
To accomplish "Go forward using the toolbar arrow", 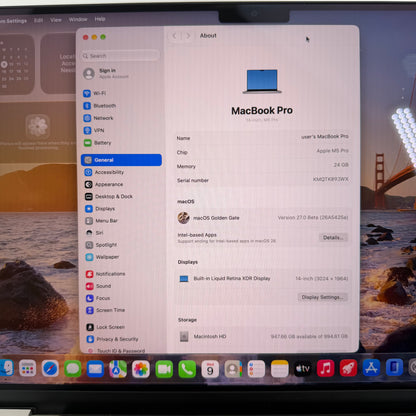I will (x=188, y=36).
